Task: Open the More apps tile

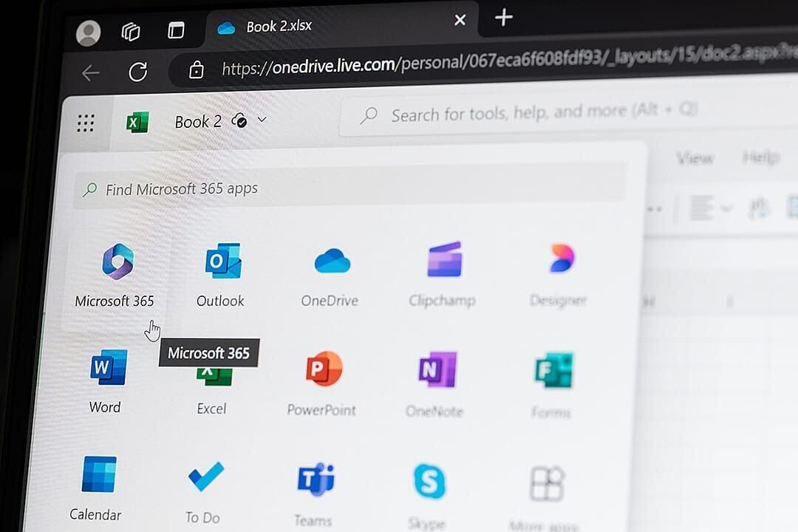Action: click(547, 484)
